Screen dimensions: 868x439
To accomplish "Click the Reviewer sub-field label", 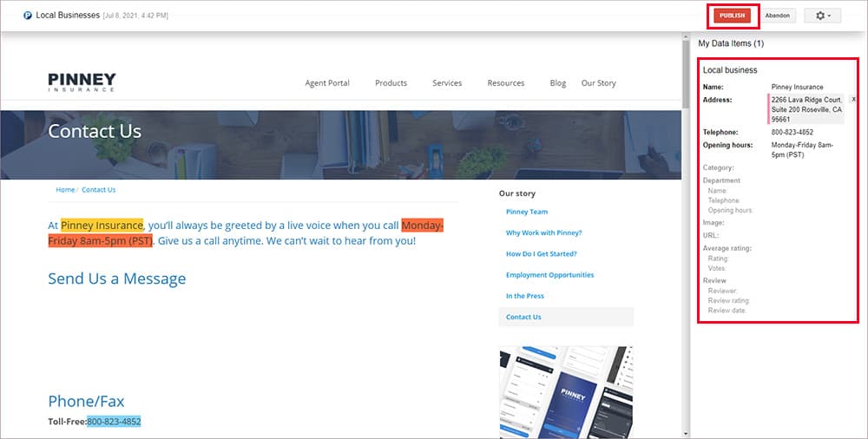I will pyautogui.click(x=722, y=291).
